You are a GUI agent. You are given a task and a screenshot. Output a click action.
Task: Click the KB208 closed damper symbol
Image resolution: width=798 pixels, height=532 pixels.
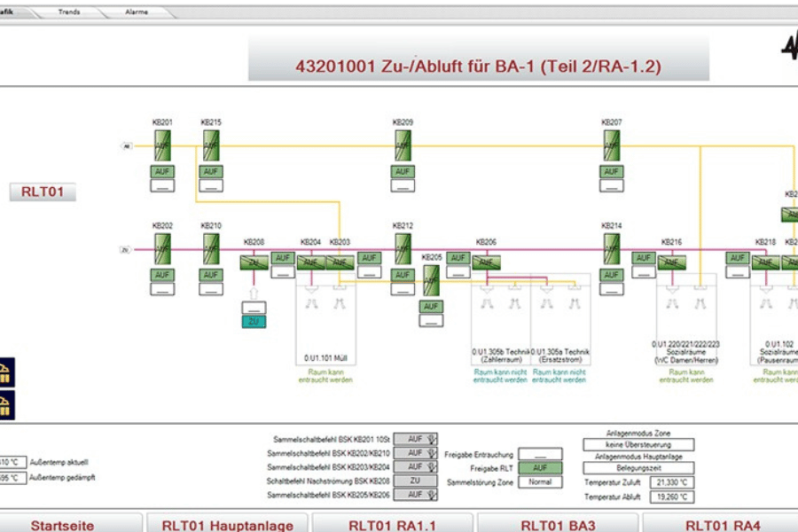pyautogui.click(x=254, y=262)
